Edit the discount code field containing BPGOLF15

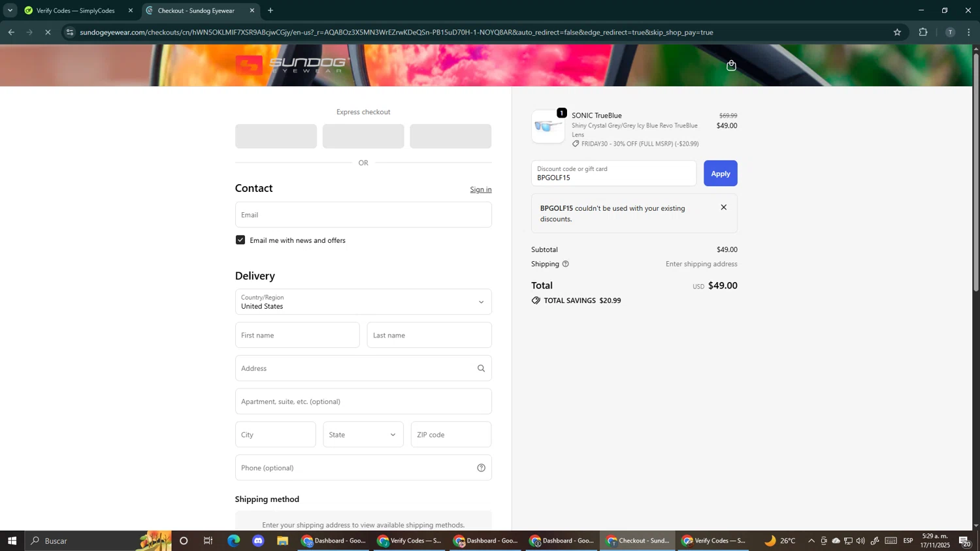(614, 174)
